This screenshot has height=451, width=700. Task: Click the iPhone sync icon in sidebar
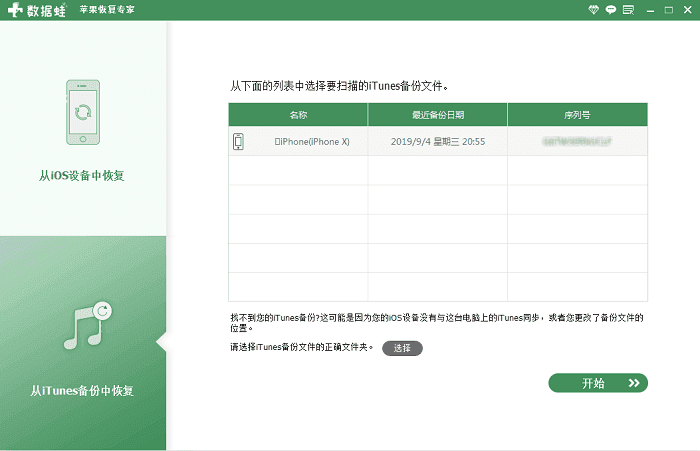click(x=83, y=111)
